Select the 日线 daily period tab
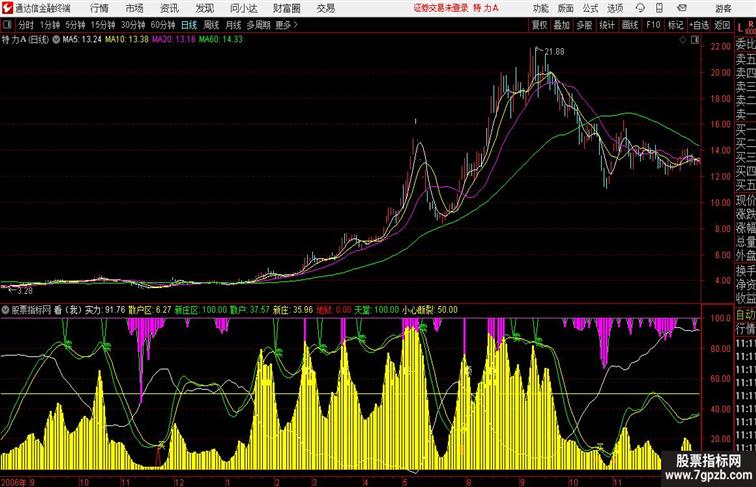The image size is (756, 487). tap(189, 25)
